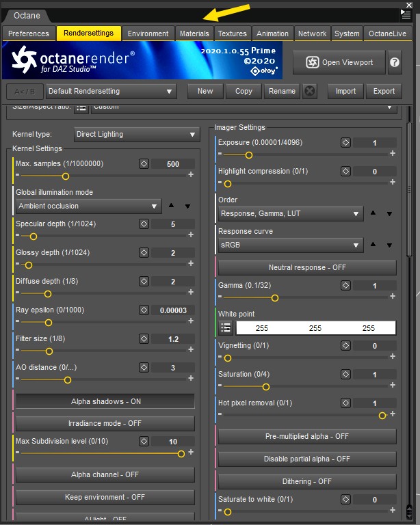Click the Copy rendersetting button
The height and width of the screenshot is (525, 420).
[244, 91]
